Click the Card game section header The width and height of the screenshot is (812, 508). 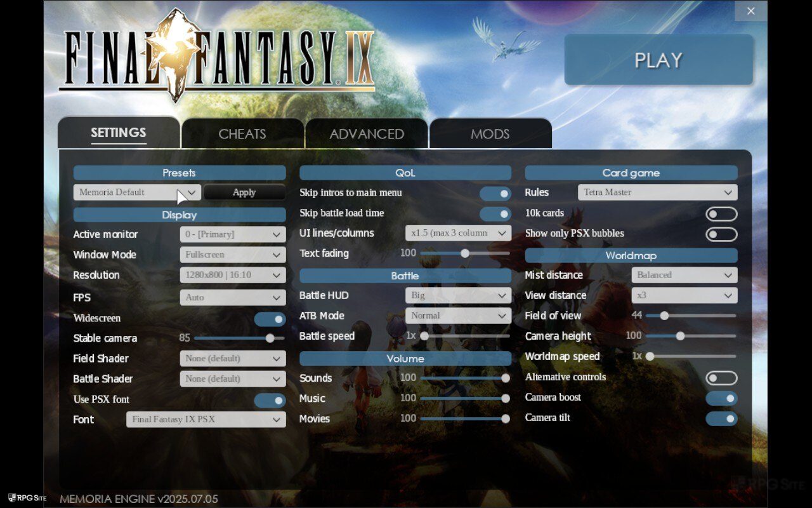click(631, 173)
